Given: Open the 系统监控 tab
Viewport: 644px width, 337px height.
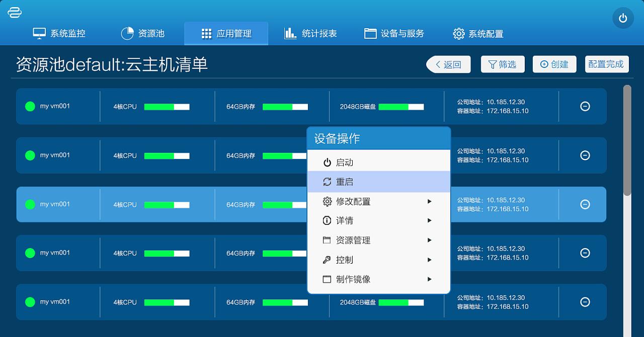Looking at the screenshot, I should [x=59, y=34].
